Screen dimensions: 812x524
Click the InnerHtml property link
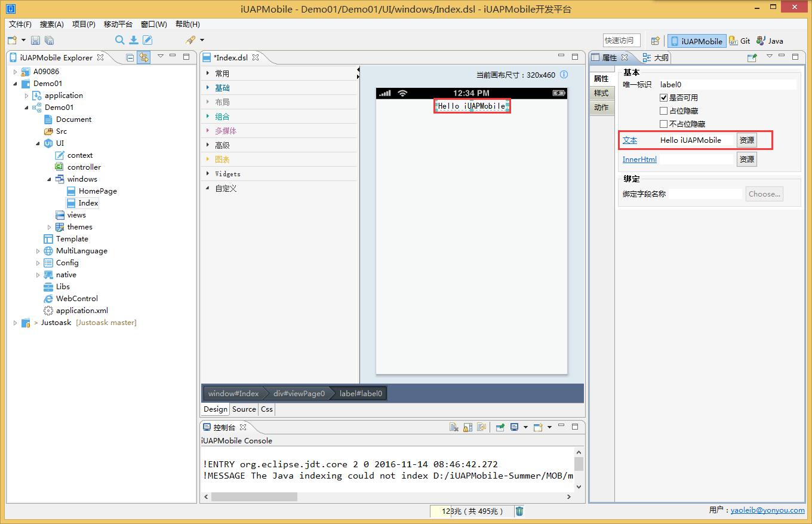(639, 160)
